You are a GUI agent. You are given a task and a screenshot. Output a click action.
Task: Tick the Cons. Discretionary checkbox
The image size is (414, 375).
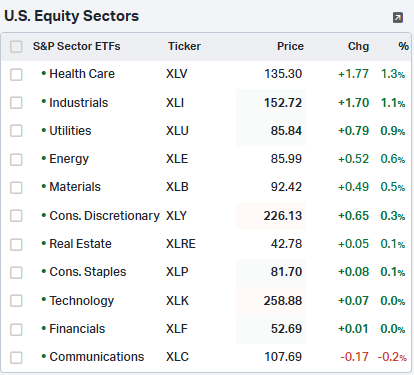[16, 216]
